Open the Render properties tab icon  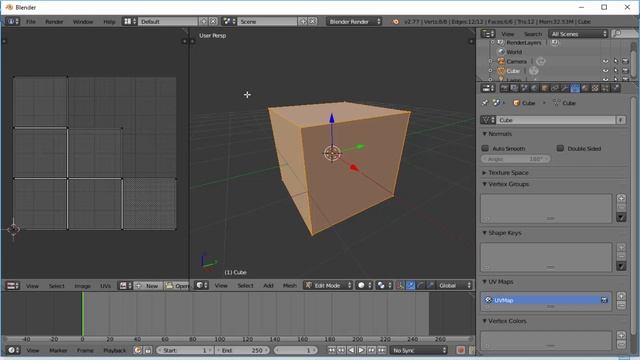pos(504,88)
